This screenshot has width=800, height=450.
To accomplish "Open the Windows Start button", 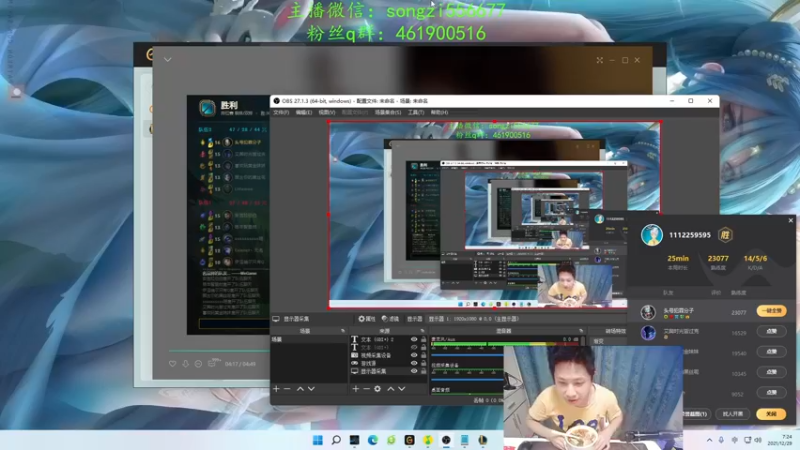I will click(x=317, y=440).
